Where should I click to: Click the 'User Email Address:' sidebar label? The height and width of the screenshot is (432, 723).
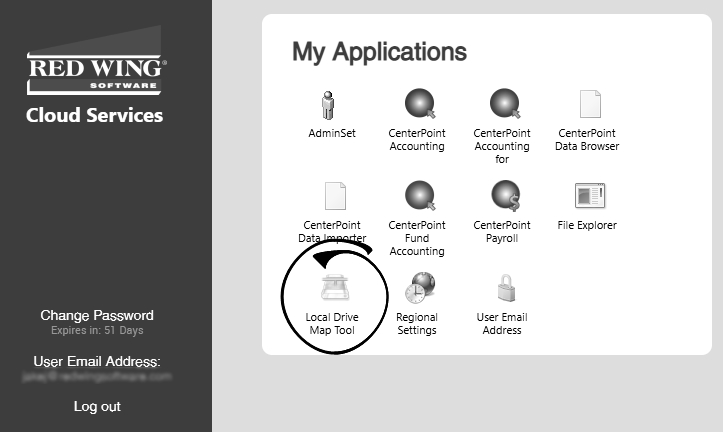pyautogui.click(x=97, y=361)
